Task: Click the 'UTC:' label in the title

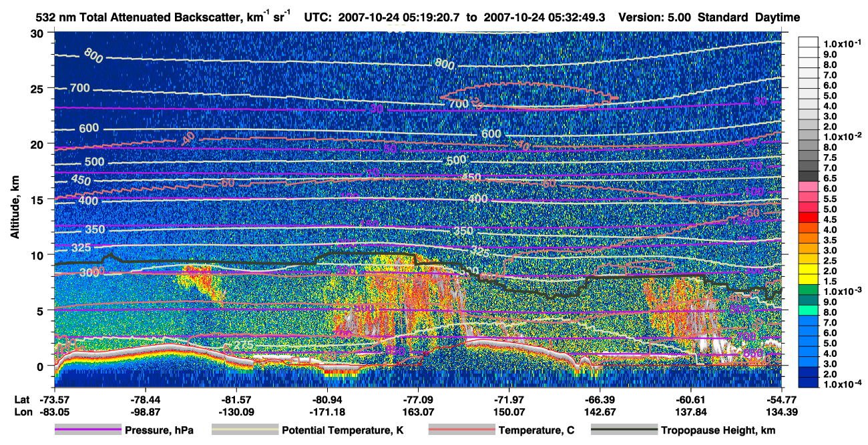Action: click(318, 18)
